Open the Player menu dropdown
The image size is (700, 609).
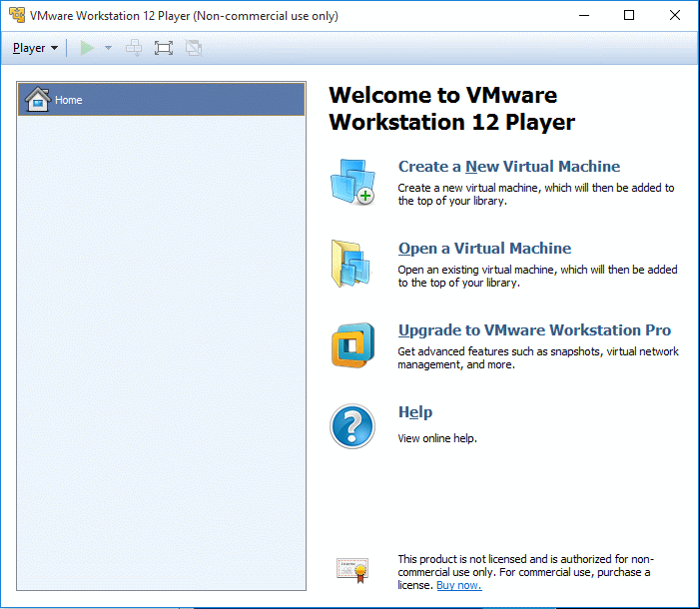pyautogui.click(x=35, y=48)
